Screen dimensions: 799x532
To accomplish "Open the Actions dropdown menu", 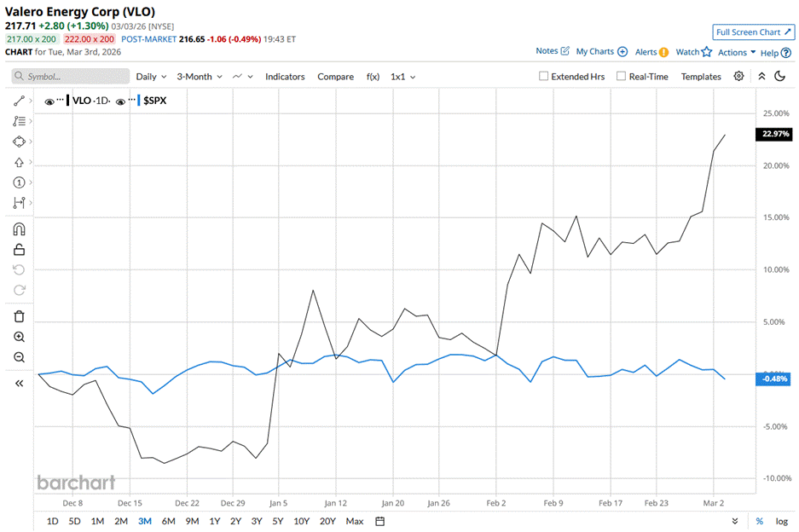I will click(x=732, y=52).
